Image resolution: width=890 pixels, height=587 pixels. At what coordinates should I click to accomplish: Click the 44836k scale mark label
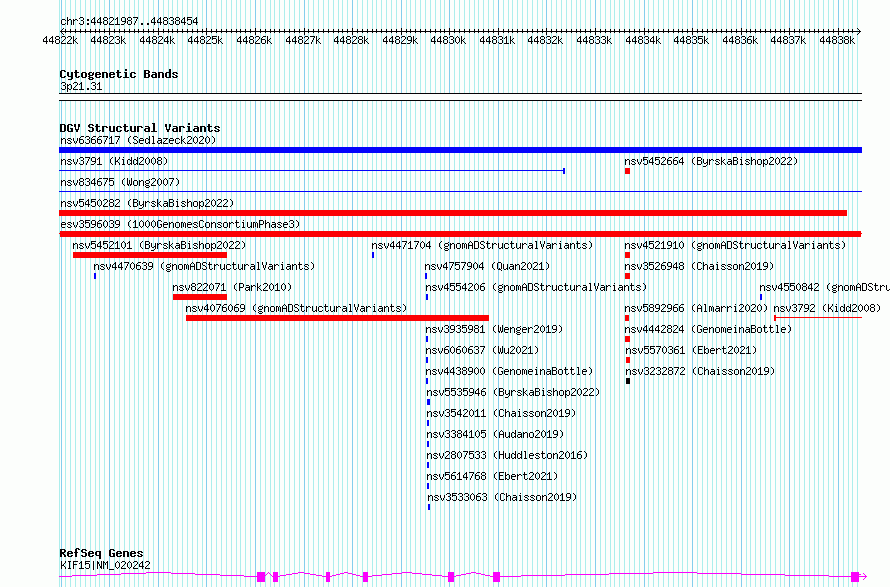[x=740, y=40]
